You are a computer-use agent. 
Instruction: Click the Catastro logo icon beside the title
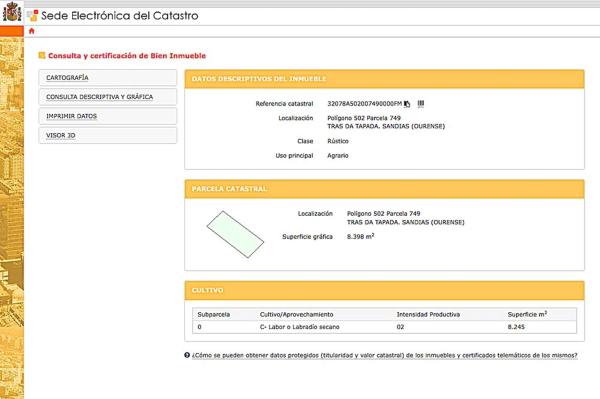pyautogui.click(x=33, y=16)
